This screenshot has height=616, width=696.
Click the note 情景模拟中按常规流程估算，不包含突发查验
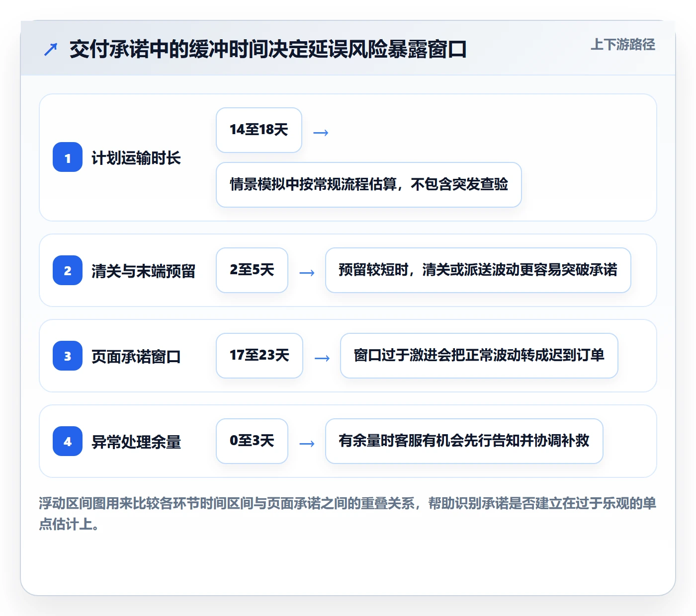[369, 185]
